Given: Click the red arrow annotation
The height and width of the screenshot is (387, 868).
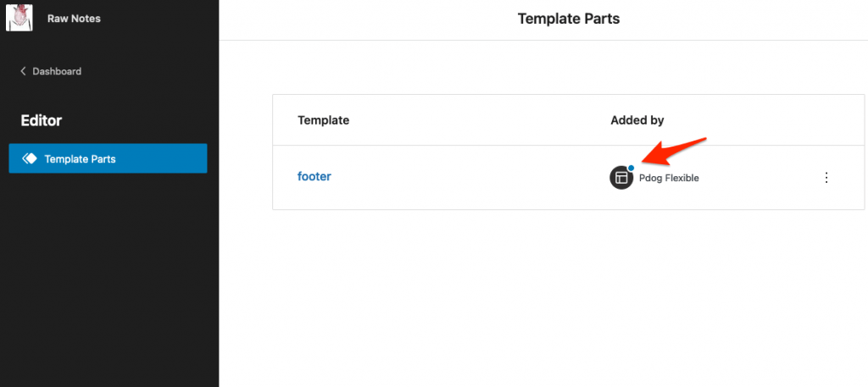Looking at the screenshot, I should (673, 152).
